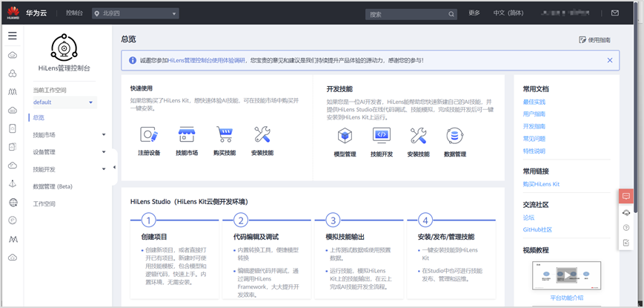
Task: Click the search magnifier icon
Action: click(451, 14)
